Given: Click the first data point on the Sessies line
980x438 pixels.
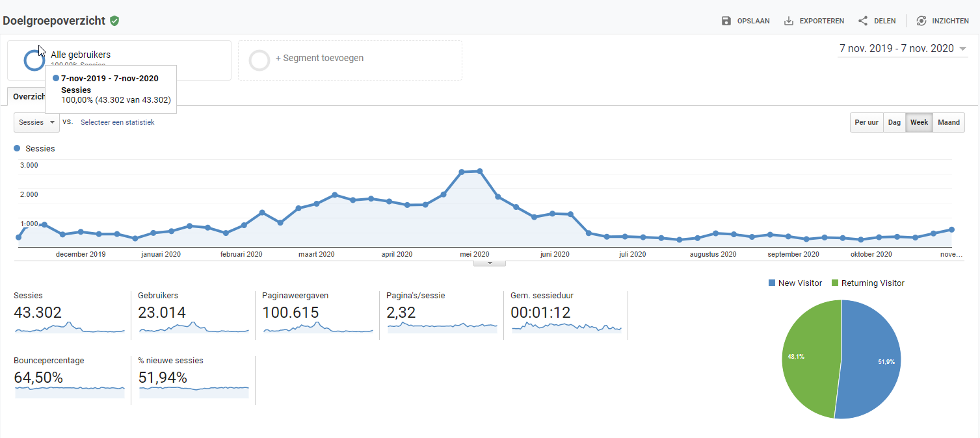Looking at the screenshot, I should click(18, 237).
